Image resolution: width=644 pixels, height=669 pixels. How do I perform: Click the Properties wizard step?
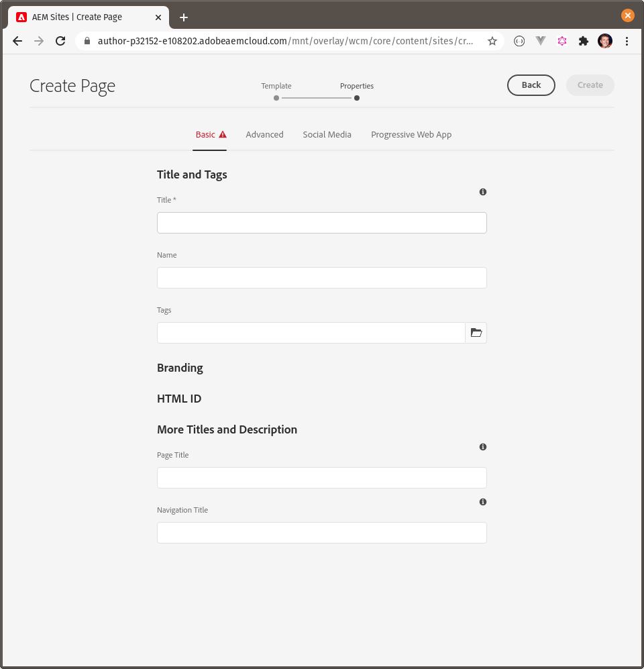[x=356, y=91]
